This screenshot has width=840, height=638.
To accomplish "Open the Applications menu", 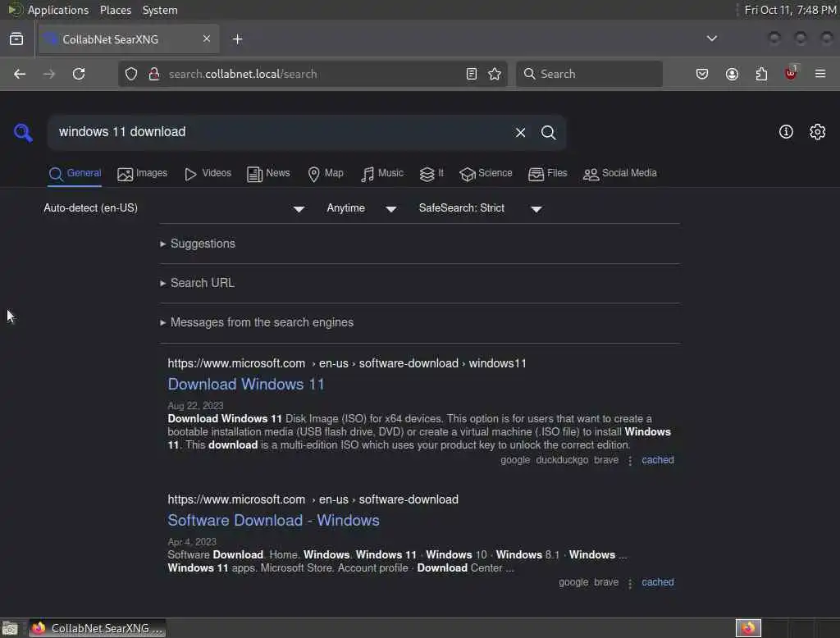I will [58, 10].
